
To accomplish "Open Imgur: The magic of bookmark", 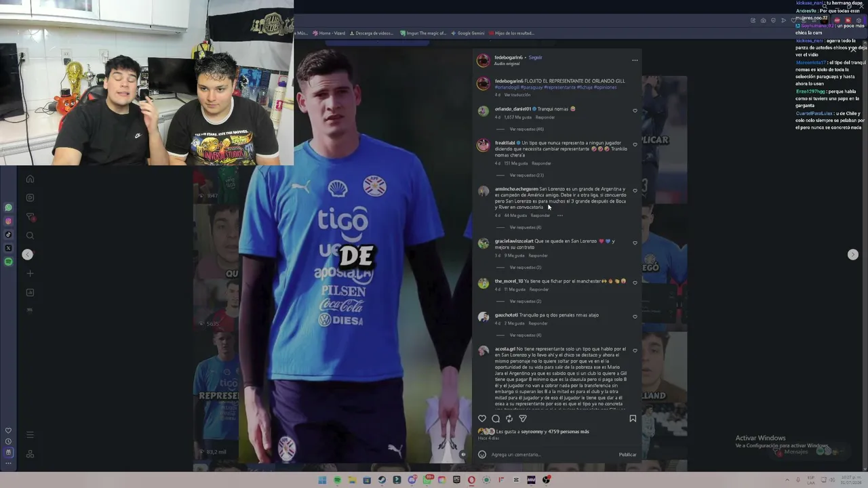I will click(423, 33).
